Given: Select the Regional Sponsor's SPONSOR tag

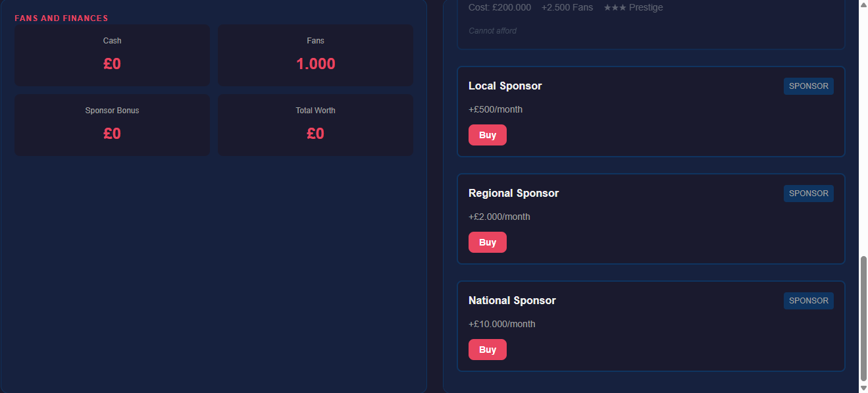Looking at the screenshot, I should [808, 194].
